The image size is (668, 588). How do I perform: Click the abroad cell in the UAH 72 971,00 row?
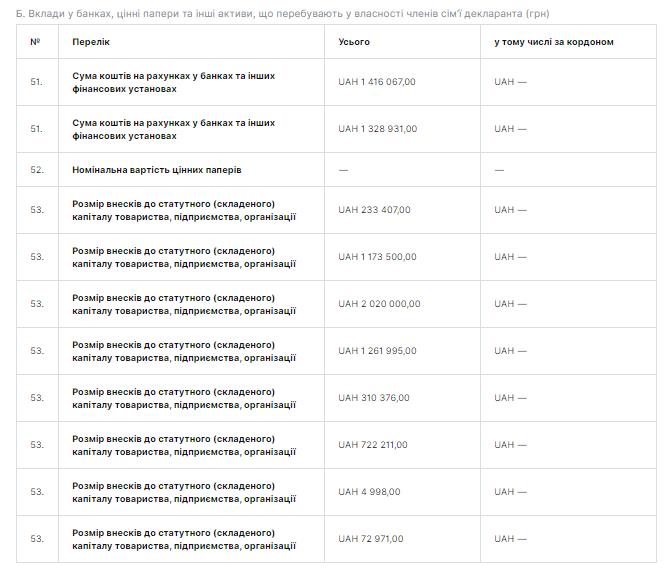[x=510, y=539]
